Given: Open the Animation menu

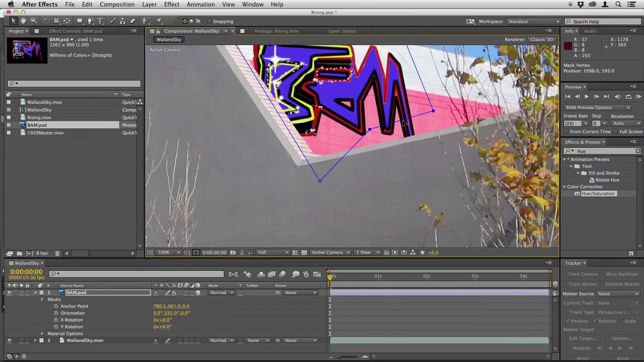Looking at the screenshot, I should 200,5.
